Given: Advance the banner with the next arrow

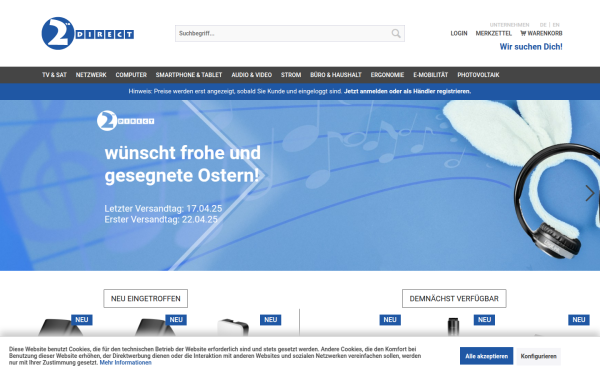Looking at the screenshot, I should click(x=590, y=193).
